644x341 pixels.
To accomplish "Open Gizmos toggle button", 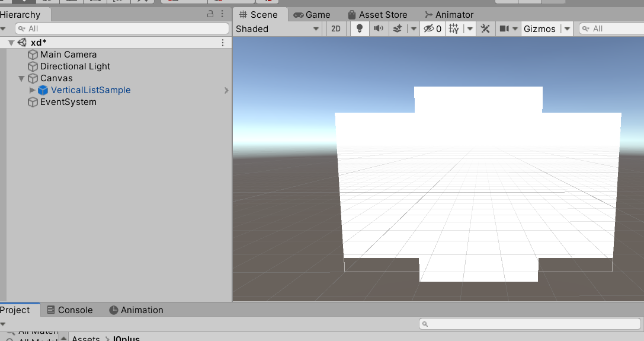I will (540, 29).
